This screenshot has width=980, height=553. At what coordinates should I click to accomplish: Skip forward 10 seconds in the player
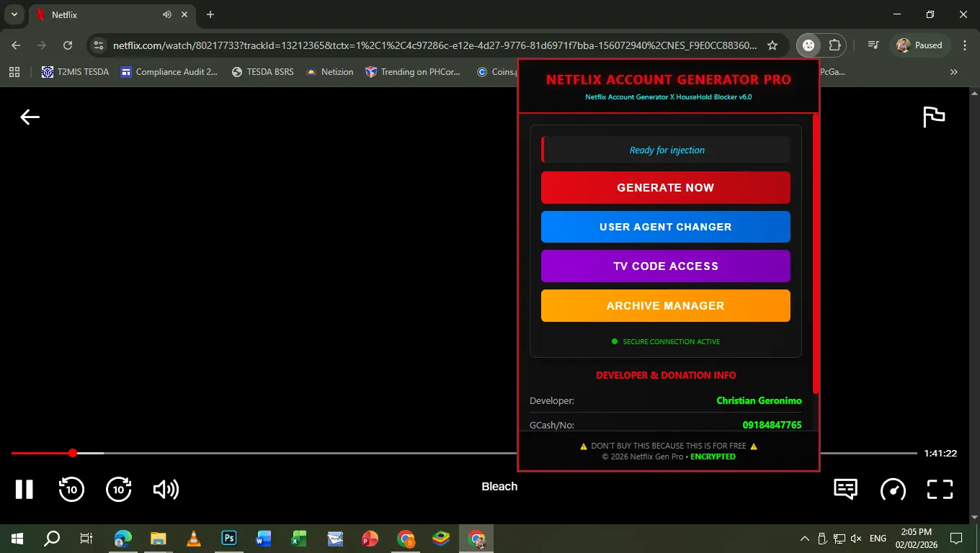119,490
